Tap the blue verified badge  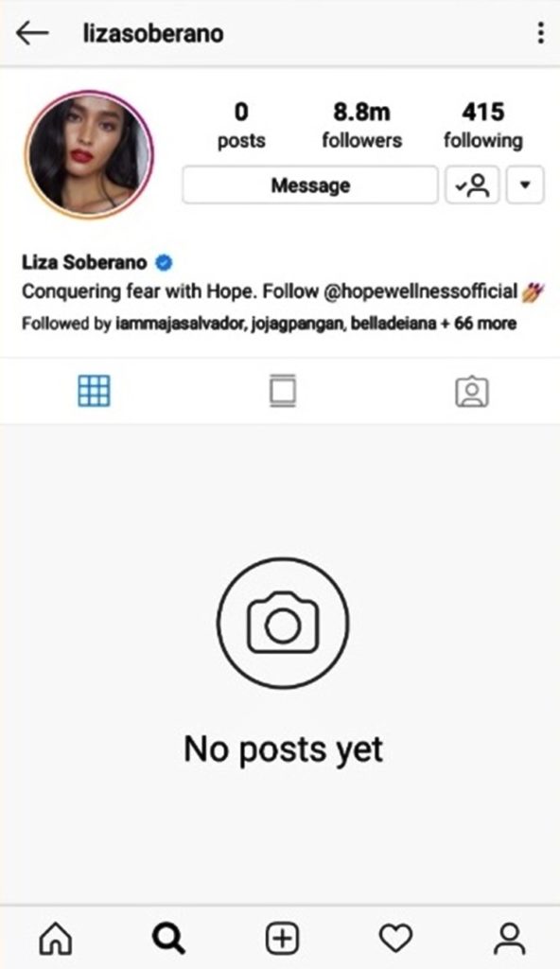tap(164, 263)
